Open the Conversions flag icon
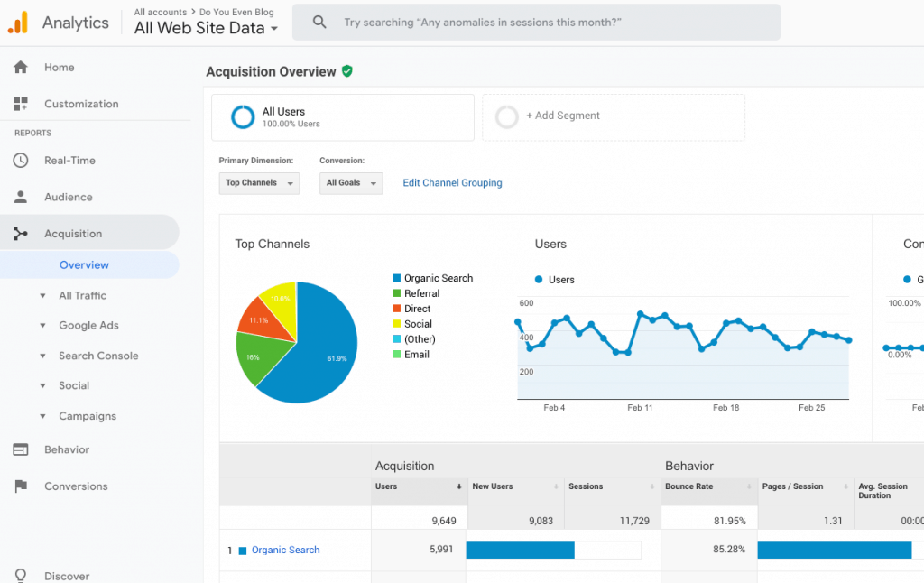Viewport: 924px width, 583px height. (21, 486)
